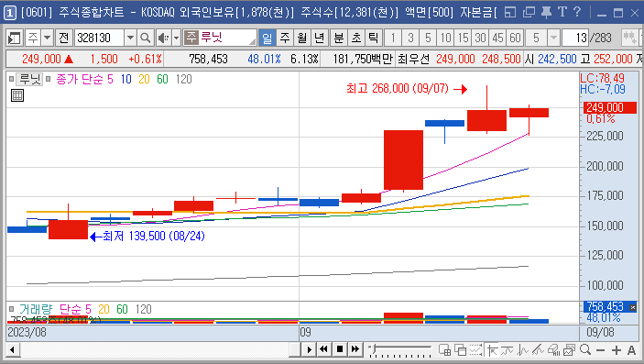Image resolution: width=644 pixels, height=364 pixels.
Task: Switch to the 주 weekly period tab
Action: [285, 39]
